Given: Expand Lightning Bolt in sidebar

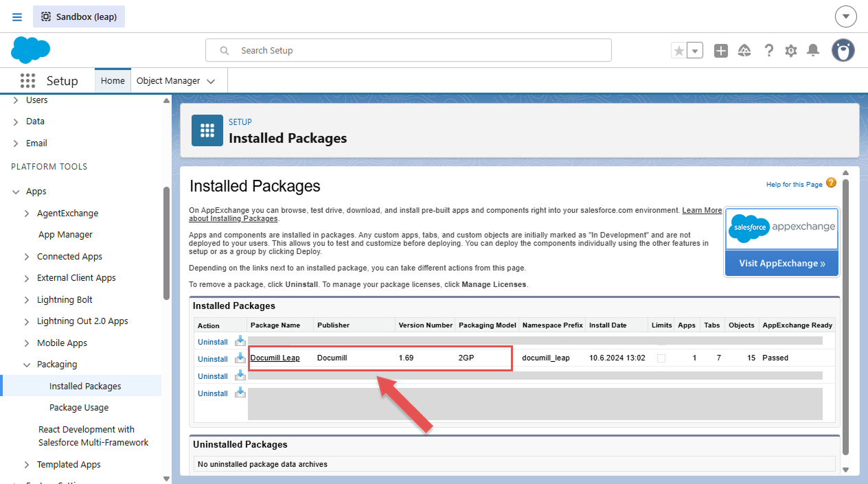Looking at the screenshot, I should (x=27, y=300).
